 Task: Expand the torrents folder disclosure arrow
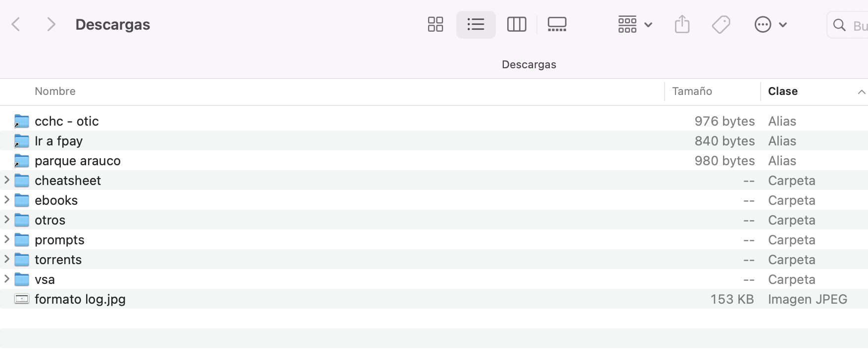pyautogui.click(x=7, y=259)
